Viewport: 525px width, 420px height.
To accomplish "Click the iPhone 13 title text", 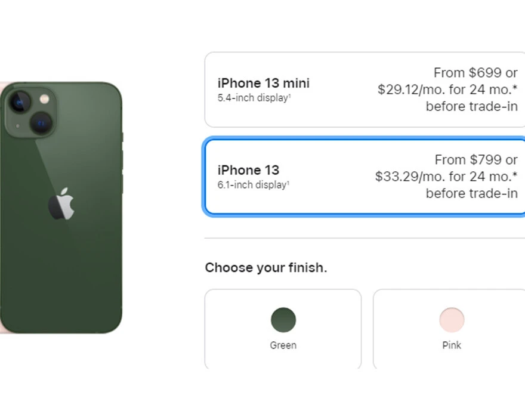I will click(248, 170).
